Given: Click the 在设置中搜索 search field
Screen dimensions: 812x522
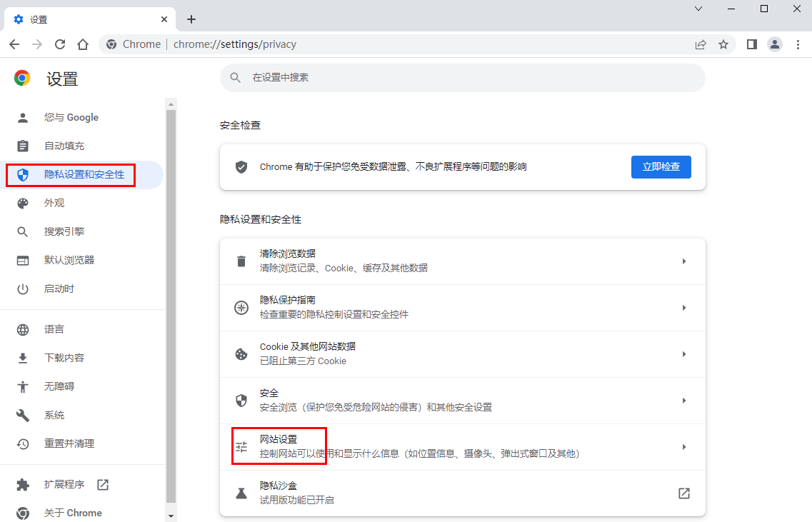Looking at the screenshot, I should [461, 77].
